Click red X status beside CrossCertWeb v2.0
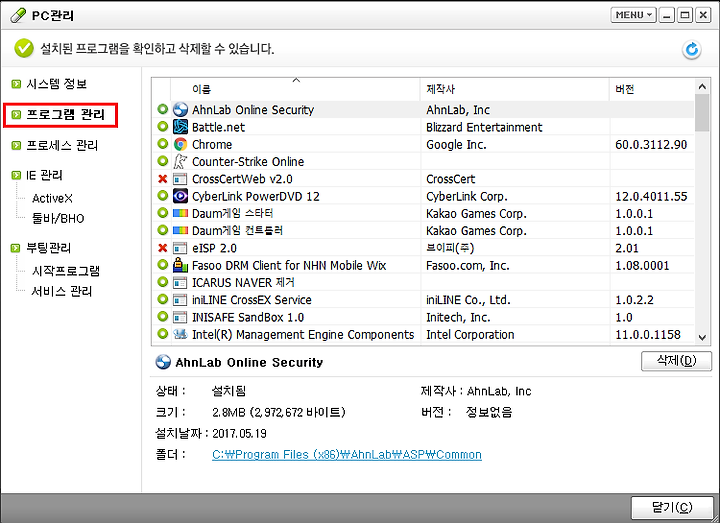720x523 pixels. tap(163, 179)
